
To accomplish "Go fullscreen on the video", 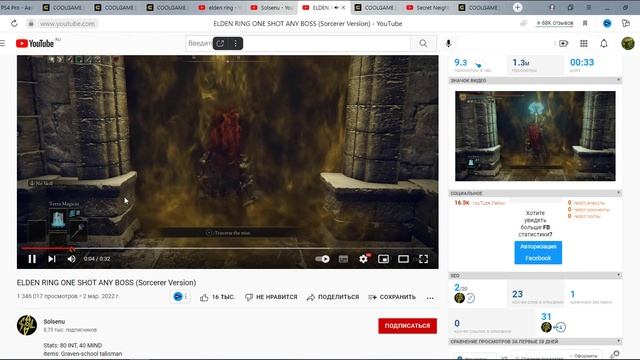I will (x=423, y=259).
